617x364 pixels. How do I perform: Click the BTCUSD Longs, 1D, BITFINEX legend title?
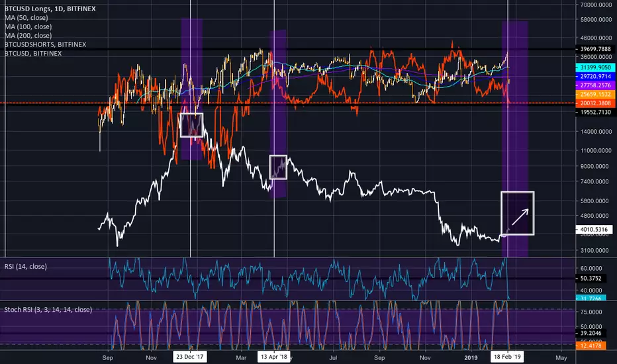pyautogui.click(x=50, y=9)
